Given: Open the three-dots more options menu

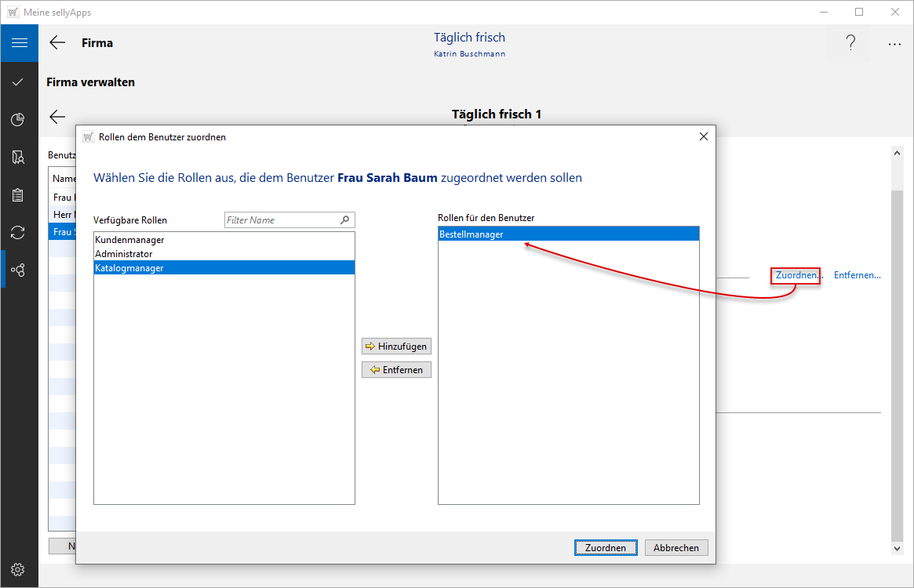Looking at the screenshot, I should (x=894, y=44).
